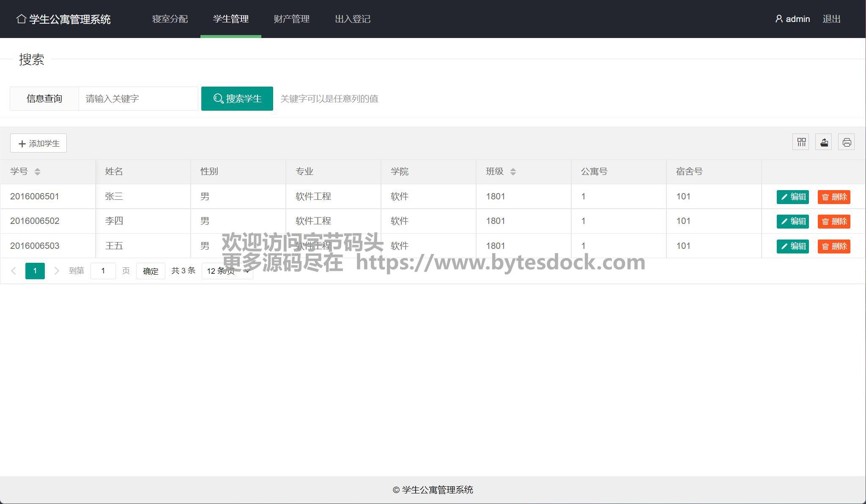
Task: Click the admin user icon
Action: (x=779, y=19)
